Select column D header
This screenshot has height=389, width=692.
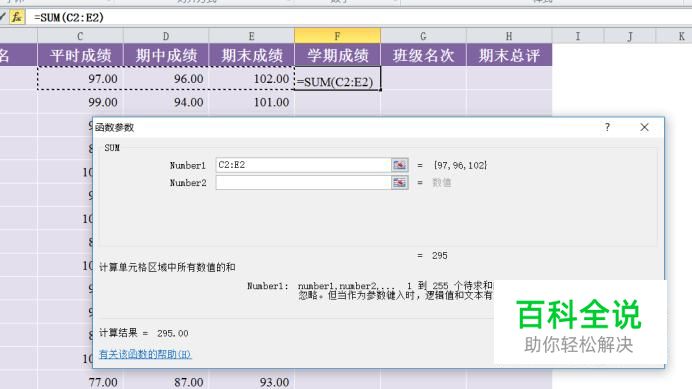166,36
